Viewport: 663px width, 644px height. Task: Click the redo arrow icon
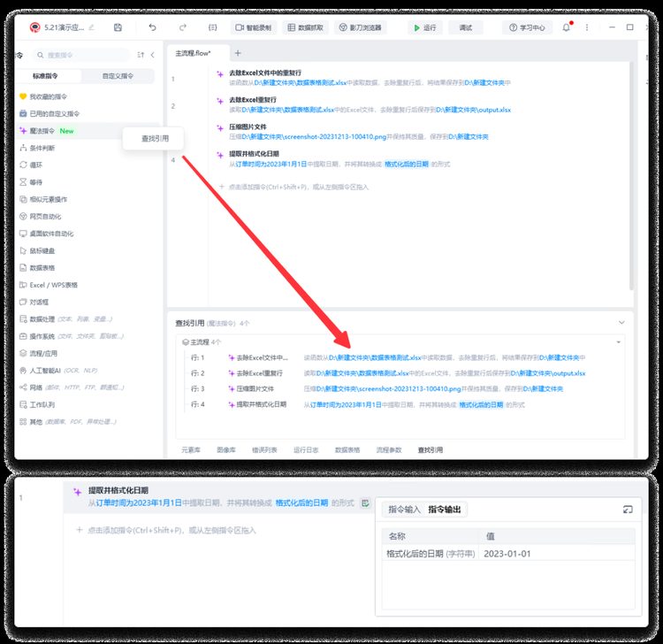(x=183, y=27)
